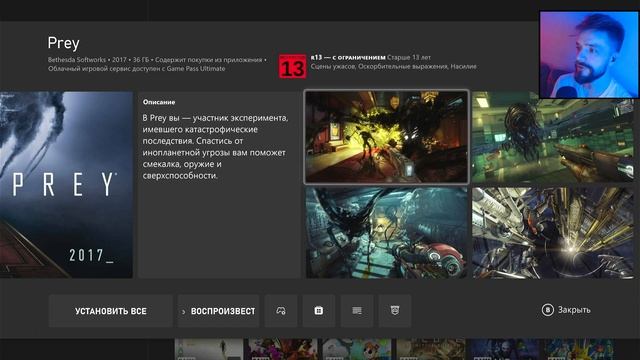This screenshot has height=360, width=640.
Task: Click the Prey title heading
Action: pos(63,43)
